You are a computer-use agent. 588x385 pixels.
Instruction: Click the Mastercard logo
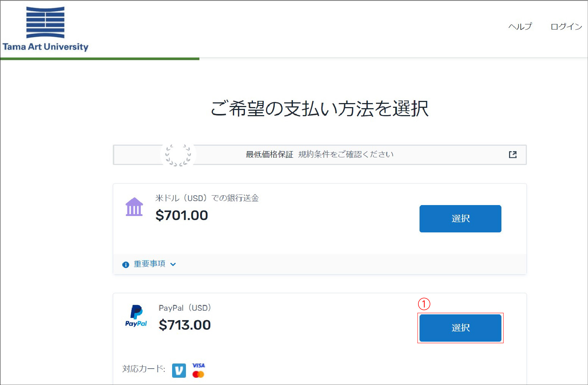coord(198,374)
